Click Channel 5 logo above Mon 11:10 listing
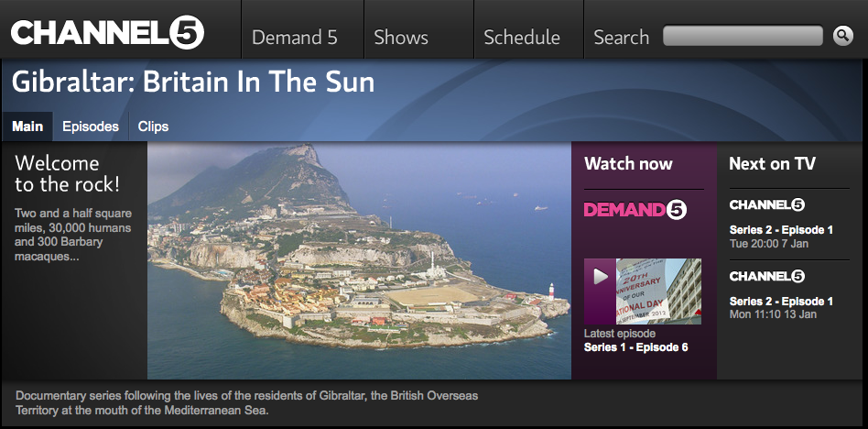This screenshot has height=429, width=868. [x=767, y=276]
